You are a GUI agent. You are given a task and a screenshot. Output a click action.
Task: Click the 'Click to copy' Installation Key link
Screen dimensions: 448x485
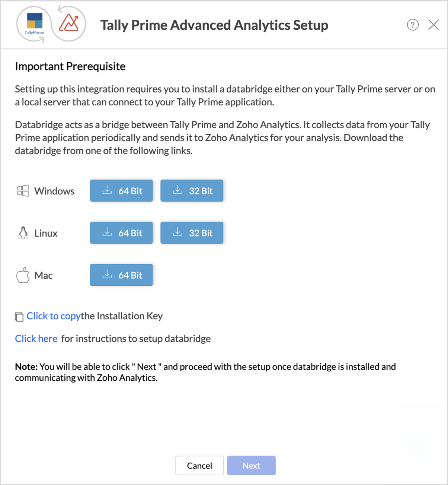coord(54,316)
